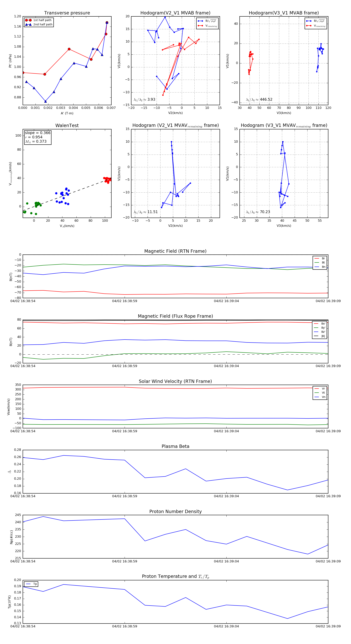
Task: Click the 'Hodogram(V2_V1 MVAB frame)' title
Action: click(175, 13)
